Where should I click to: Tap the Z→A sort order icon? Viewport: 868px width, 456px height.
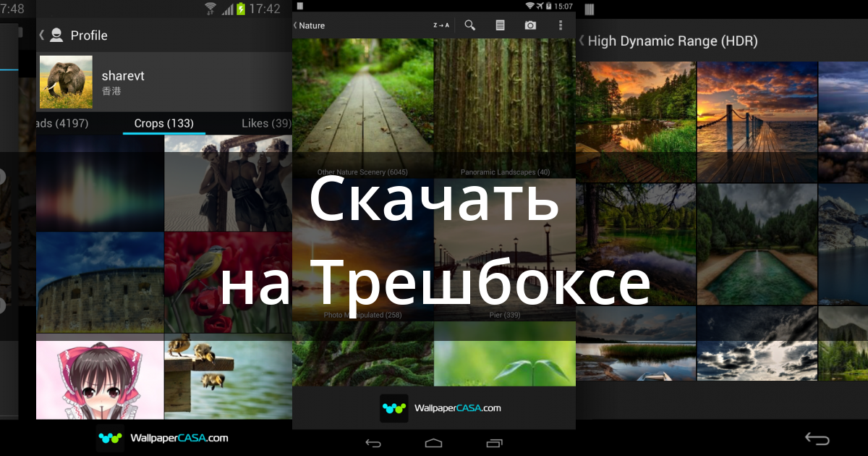441,25
